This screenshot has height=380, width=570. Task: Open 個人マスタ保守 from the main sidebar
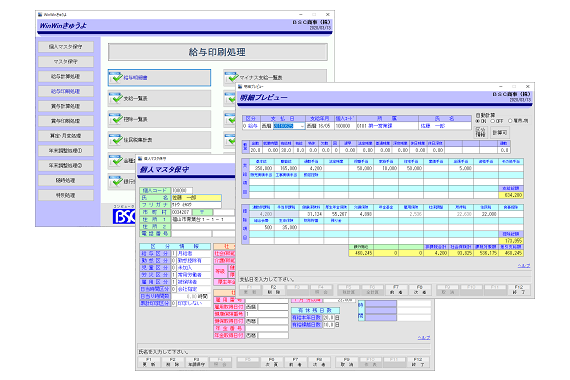pyautogui.click(x=66, y=47)
